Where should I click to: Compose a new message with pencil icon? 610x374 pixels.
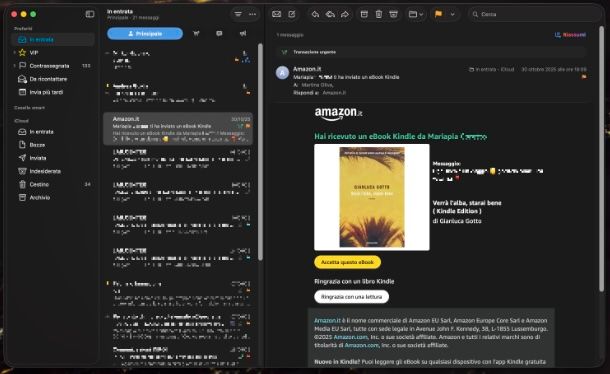tap(292, 14)
